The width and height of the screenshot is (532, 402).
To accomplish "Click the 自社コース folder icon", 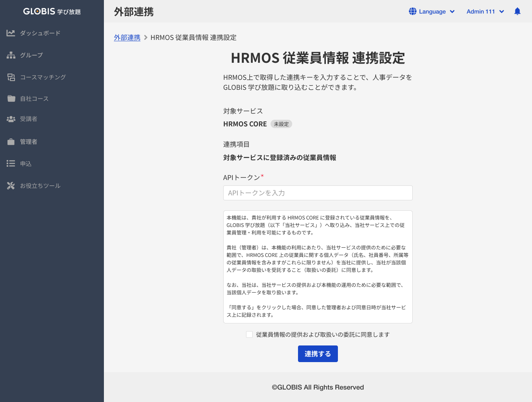I will (11, 99).
